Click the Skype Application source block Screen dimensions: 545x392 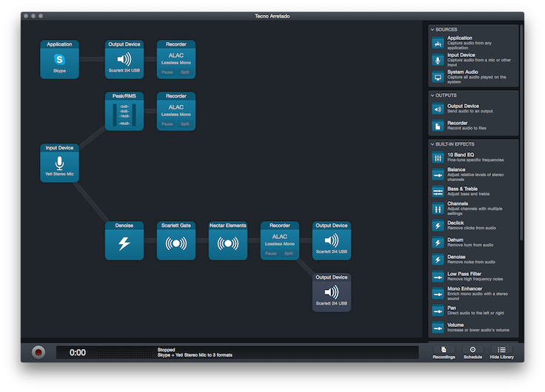(x=59, y=59)
